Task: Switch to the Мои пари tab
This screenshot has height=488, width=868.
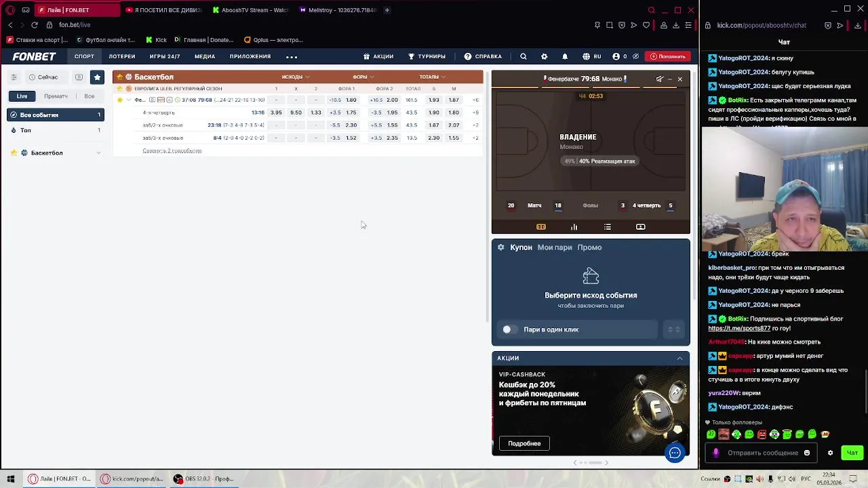Action: point(555,247)
